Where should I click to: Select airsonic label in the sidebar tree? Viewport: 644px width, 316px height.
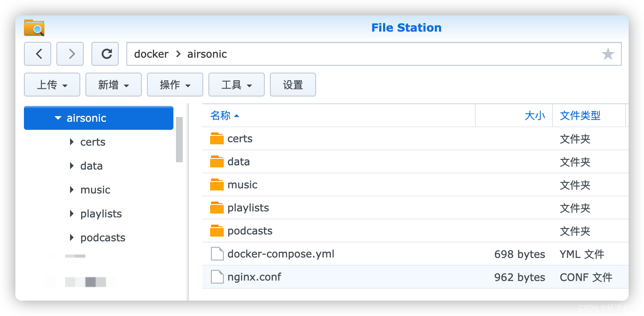pos(86,118)
